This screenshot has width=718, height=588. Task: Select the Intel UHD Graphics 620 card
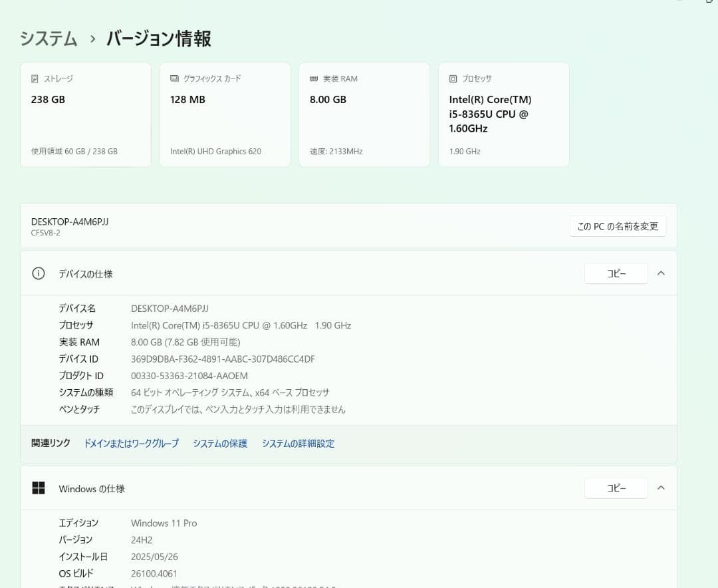[225, 114]
